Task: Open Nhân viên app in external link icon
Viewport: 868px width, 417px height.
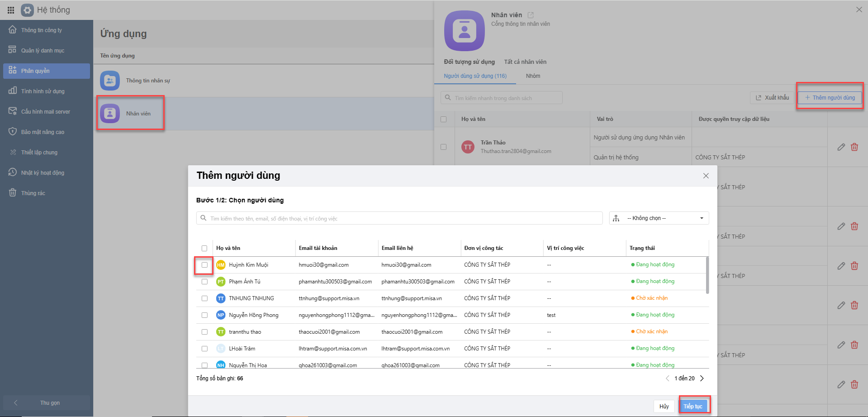Action: [x=531, y=15]
